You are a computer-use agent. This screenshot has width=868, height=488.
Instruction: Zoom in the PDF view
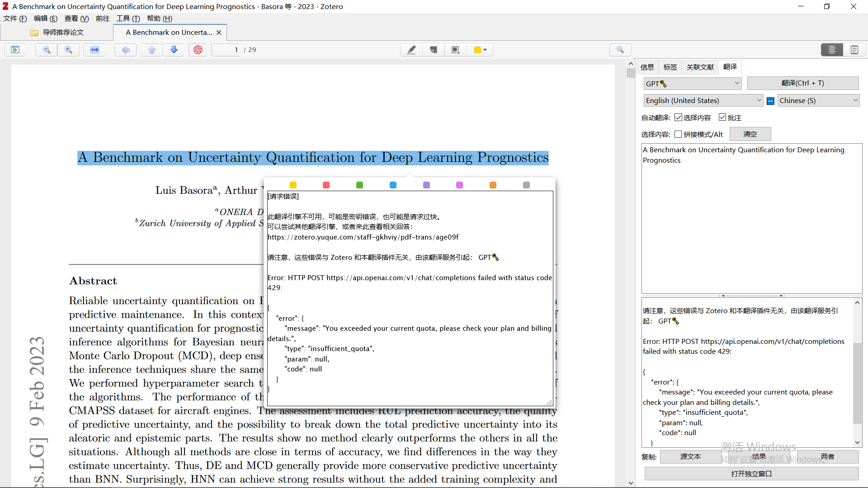68,50
